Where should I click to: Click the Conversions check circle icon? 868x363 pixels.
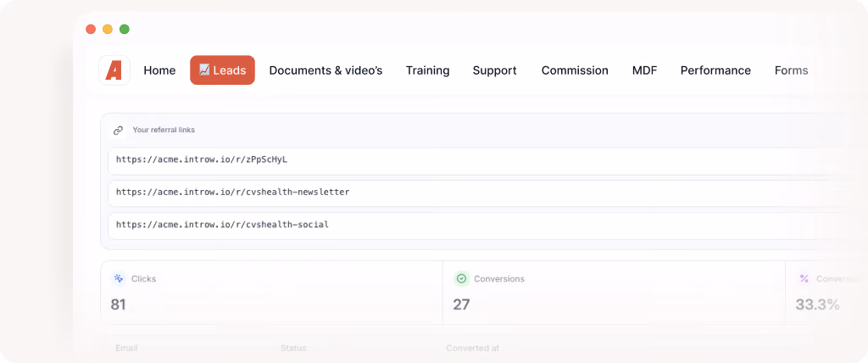461,279
